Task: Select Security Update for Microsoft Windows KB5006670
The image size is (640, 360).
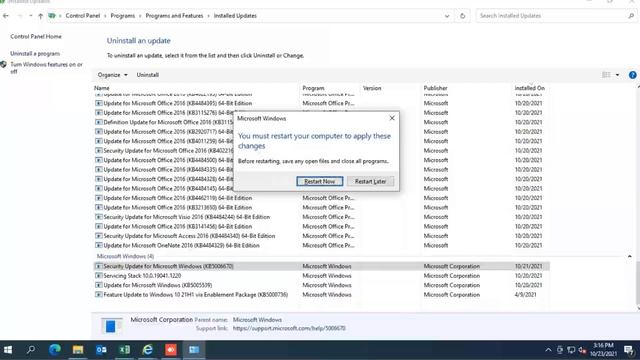Action: (x=322, y=266)
